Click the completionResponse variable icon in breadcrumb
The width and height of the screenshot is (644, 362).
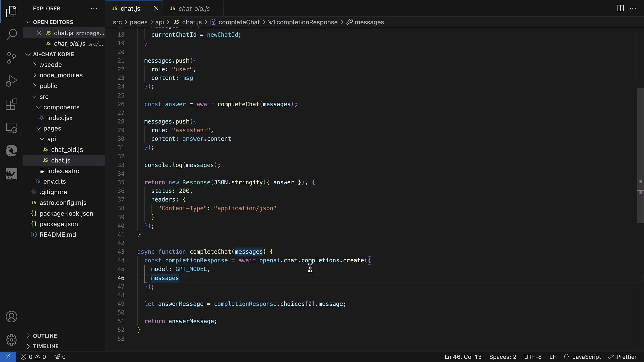point(271,22)
